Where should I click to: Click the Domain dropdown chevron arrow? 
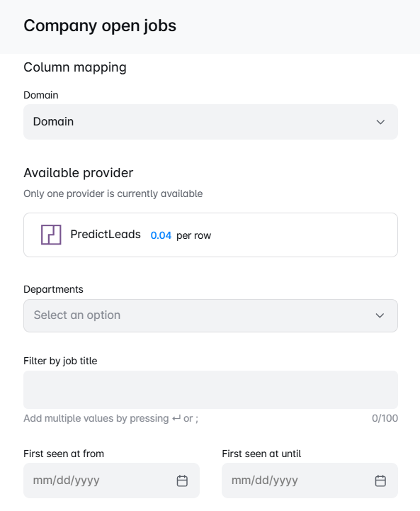click(x=380, y=122)
